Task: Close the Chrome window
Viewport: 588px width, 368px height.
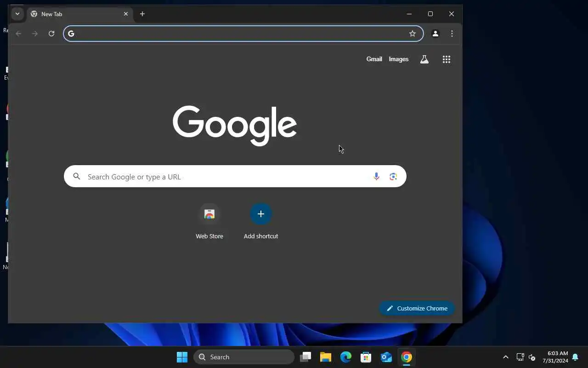Action: pos(452,14)
